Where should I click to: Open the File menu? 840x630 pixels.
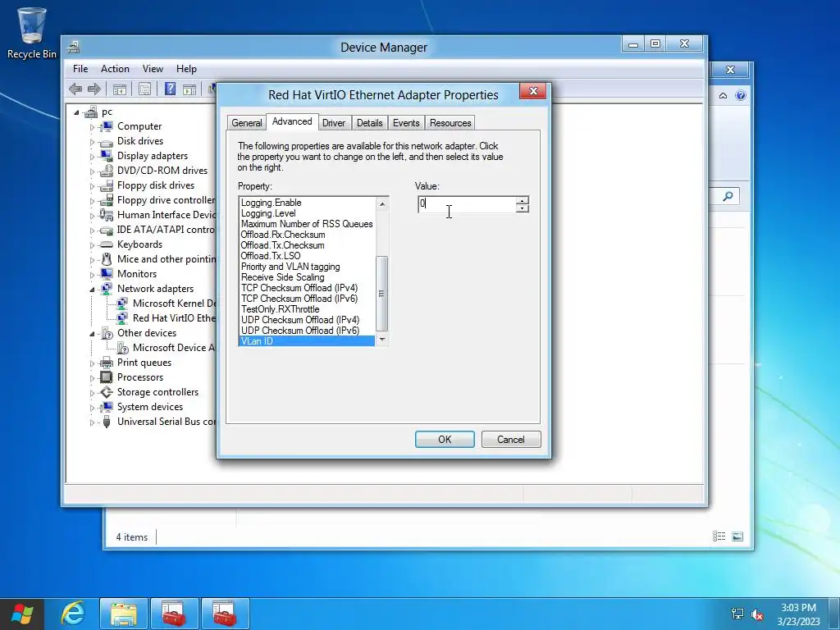point(80,69)
